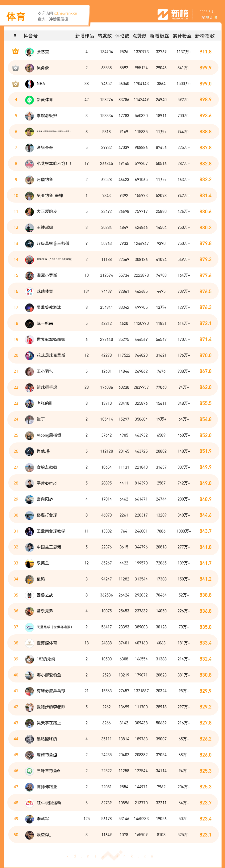
Task: Select the 点赞数 column header
Action: [139, 36]
